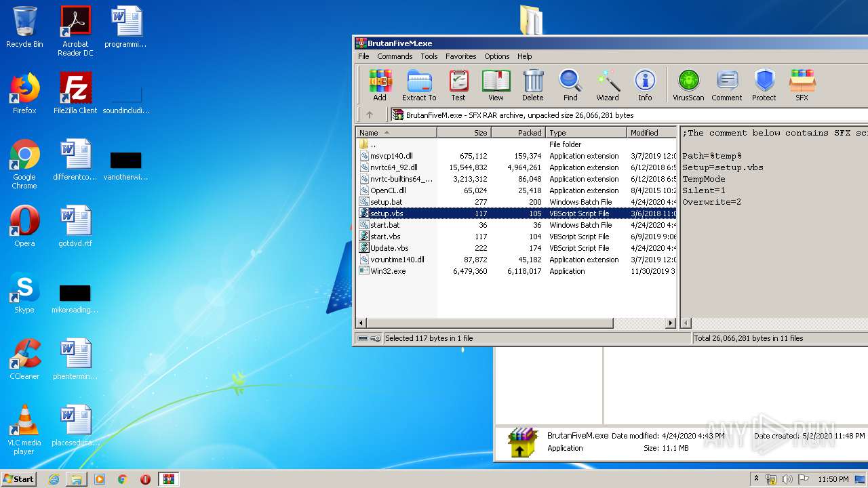Image resolution: width=868 pixels, height=488 pixels.
Task: Click the Protect shield icon
Action: pos(764,85)
